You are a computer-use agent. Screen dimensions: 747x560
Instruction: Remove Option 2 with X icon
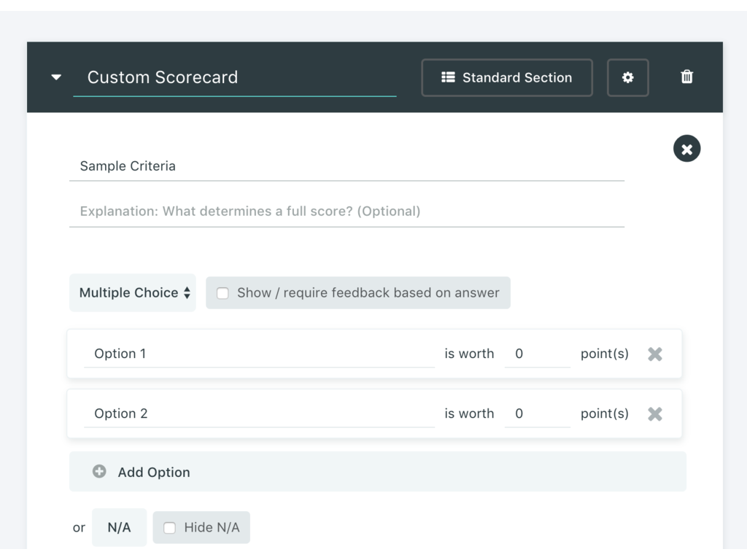[x=655, y=413]
